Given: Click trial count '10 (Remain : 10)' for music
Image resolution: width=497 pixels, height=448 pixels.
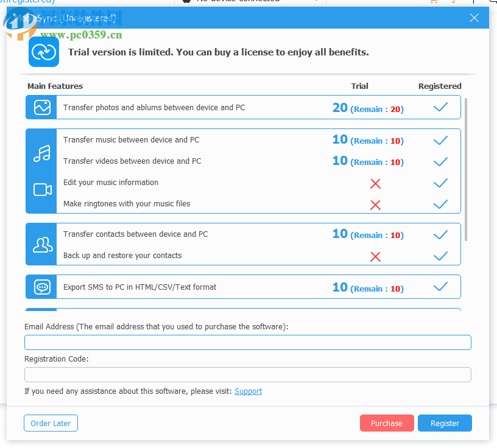Looking at the screenshot, I should click(368, 140).
